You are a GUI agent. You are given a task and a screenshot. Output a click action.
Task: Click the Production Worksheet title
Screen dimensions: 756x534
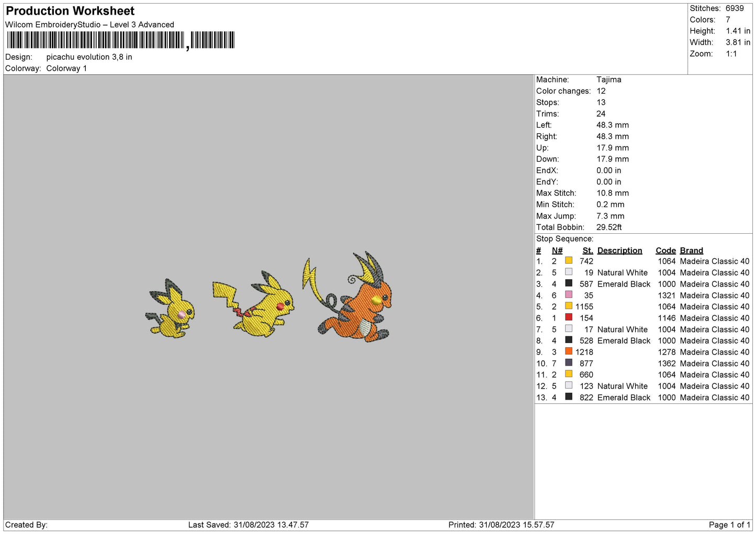(x=70, y=11)
